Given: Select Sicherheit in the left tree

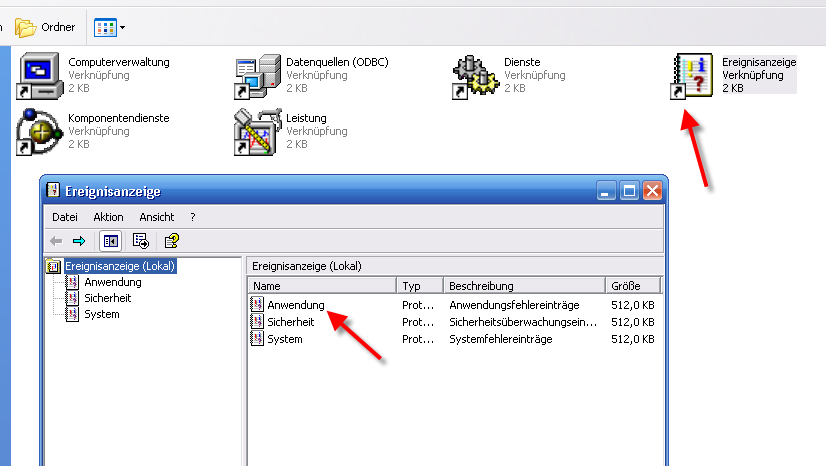Looking at the screenshot, I should (x=107, y=298).
